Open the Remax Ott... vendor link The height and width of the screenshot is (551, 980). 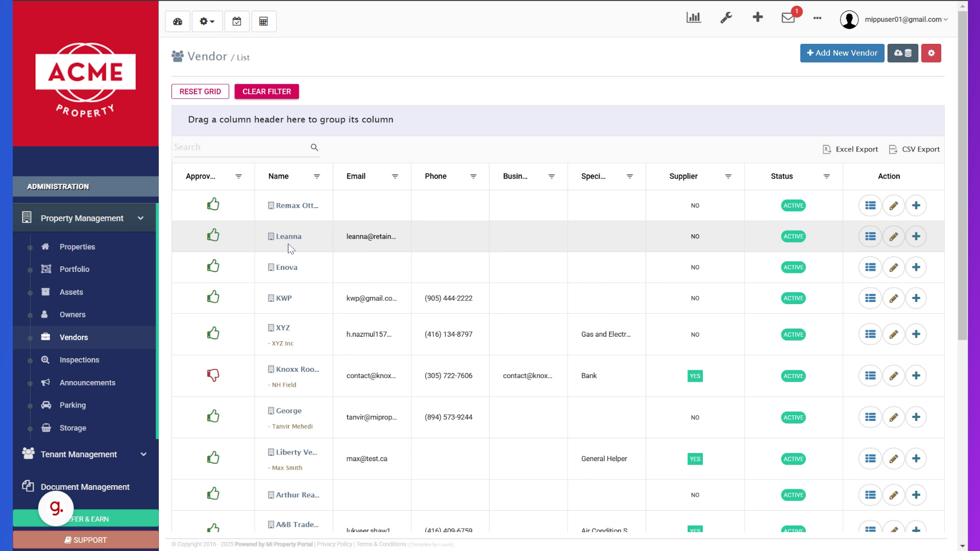(293, 206)
